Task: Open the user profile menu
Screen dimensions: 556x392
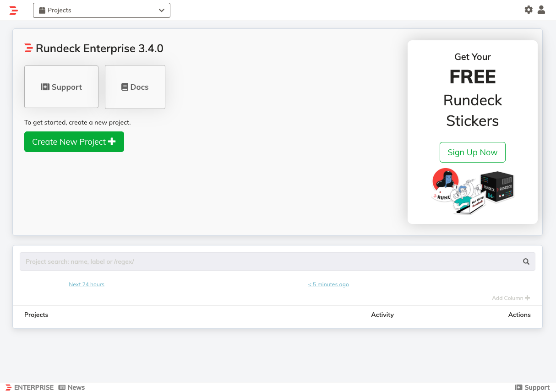Action: pos(541,10)
